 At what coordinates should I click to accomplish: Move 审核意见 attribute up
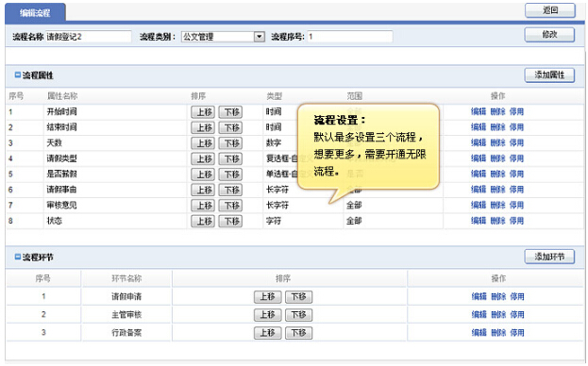(x=203, y=206)
